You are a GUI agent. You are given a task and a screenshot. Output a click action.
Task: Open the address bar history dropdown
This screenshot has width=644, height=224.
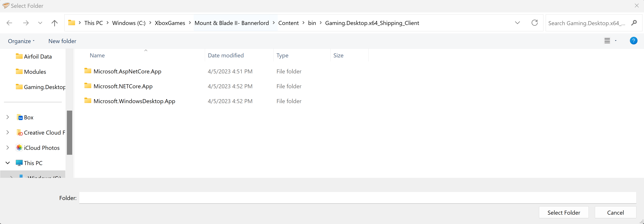tap(517, 23)
